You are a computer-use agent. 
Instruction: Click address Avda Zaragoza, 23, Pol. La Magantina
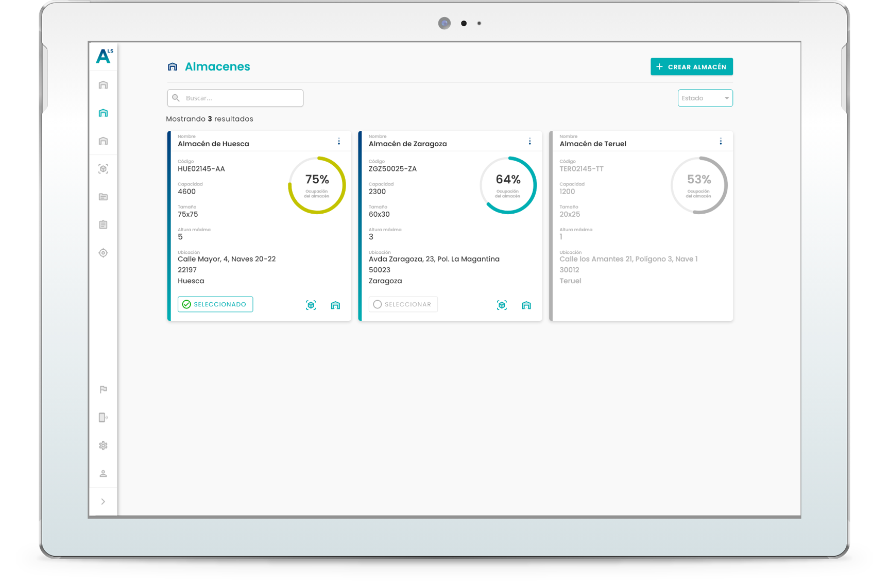point(434,259)
